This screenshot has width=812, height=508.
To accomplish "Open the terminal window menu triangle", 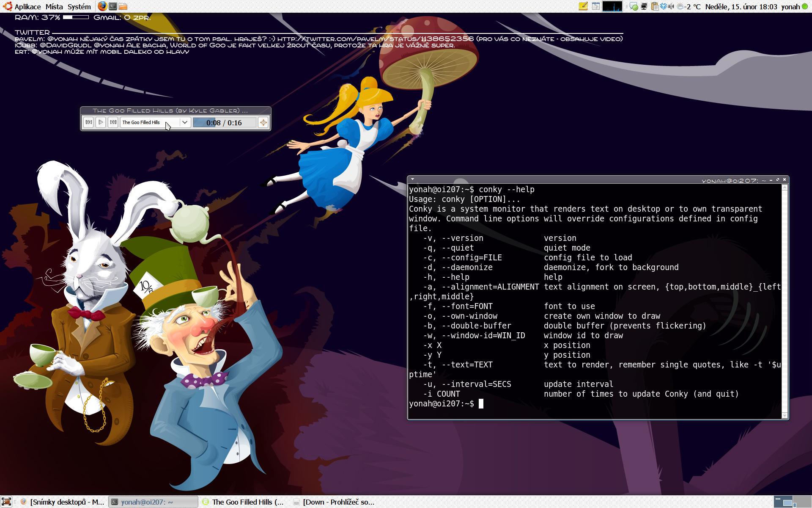I will point(412,179).
